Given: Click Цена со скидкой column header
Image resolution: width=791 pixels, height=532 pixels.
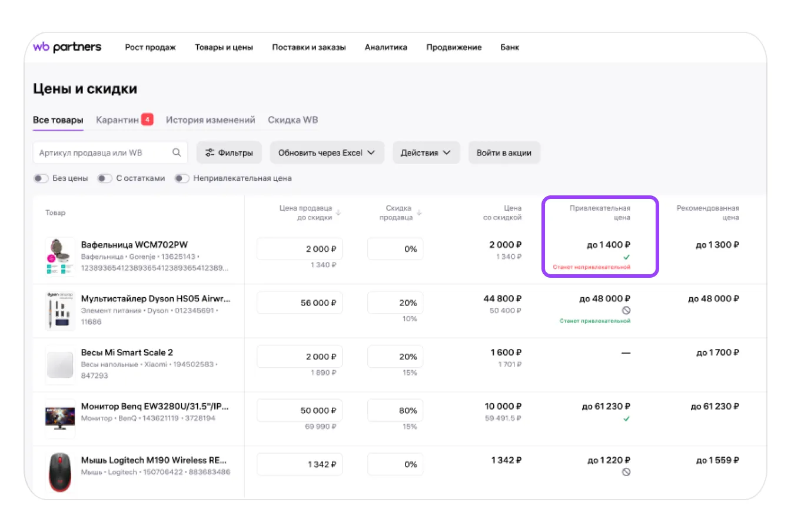Looking at the screenshot, I should [x=502, y=212].
